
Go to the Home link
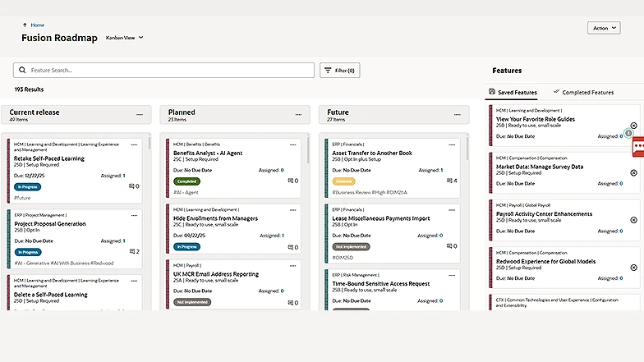(38, 25)
